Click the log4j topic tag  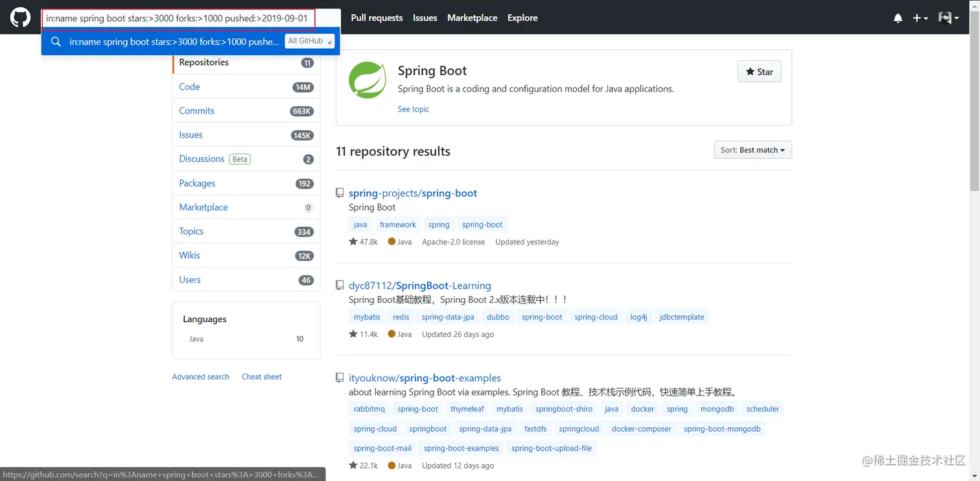click(x=638, y=317)
